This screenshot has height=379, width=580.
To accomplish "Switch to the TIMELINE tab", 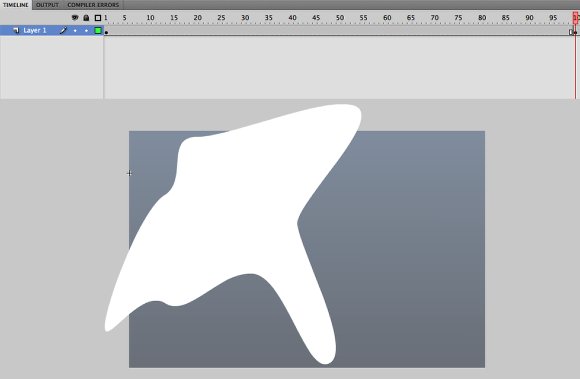I will tap(16, 5).
